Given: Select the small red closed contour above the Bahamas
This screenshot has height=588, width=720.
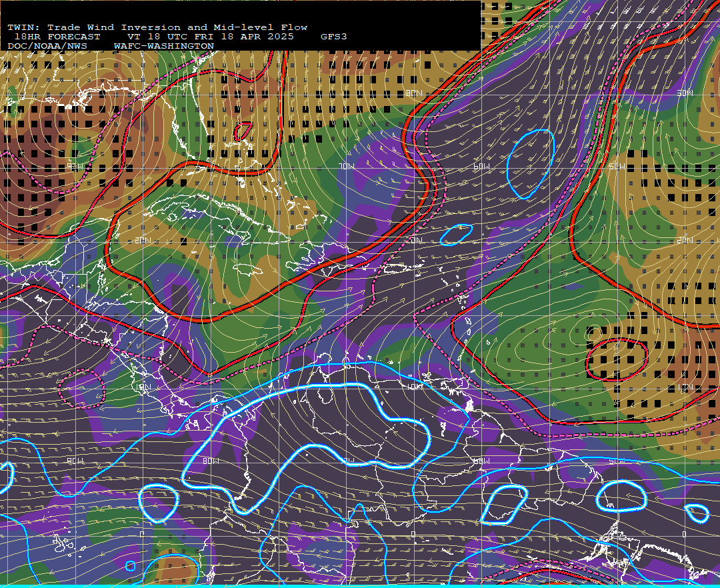Looking at the screenshot, I should click(x=243, y=131).
